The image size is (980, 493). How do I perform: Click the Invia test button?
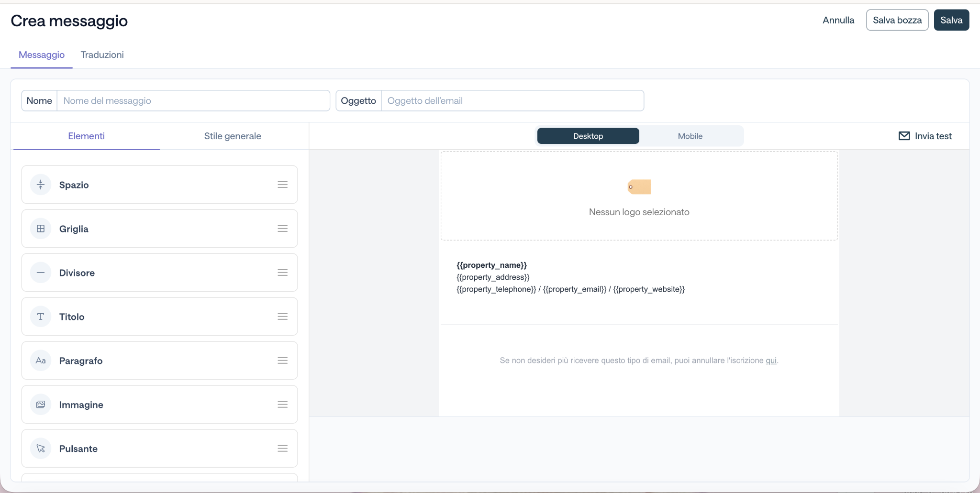pos(925,136)
